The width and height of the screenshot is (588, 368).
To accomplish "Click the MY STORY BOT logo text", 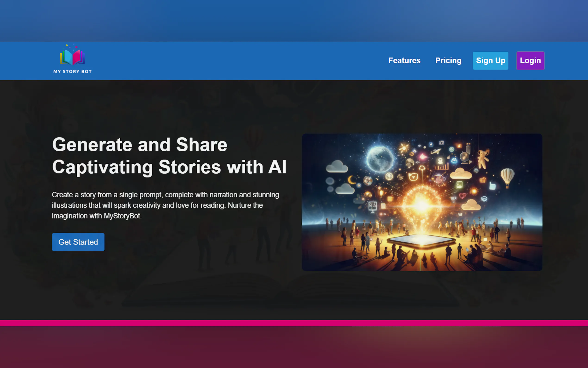I will [72, 72].
